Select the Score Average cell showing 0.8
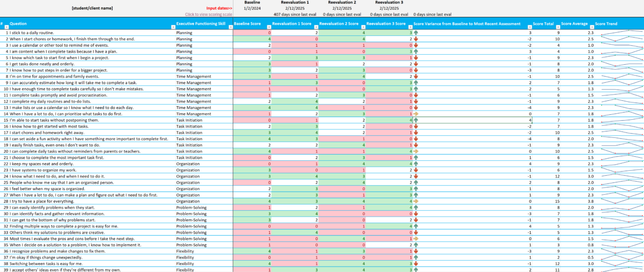Screen dimensions: 644x272 click(577, 245)
